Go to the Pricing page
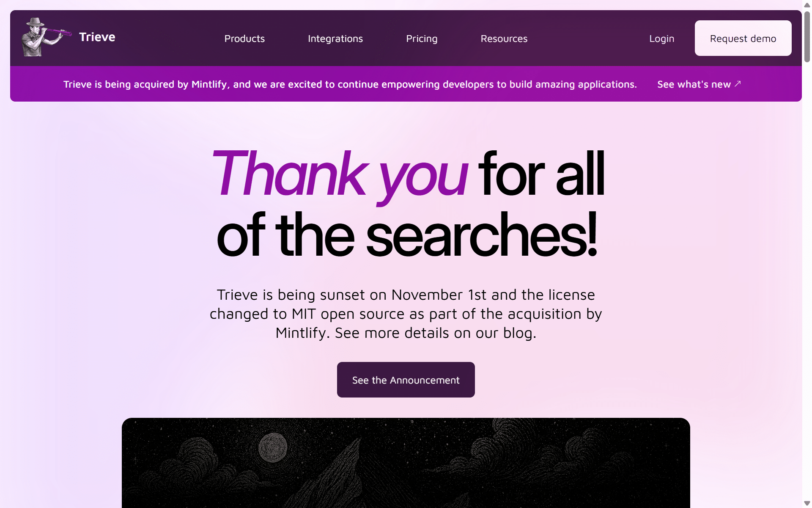 coord(422,39)
